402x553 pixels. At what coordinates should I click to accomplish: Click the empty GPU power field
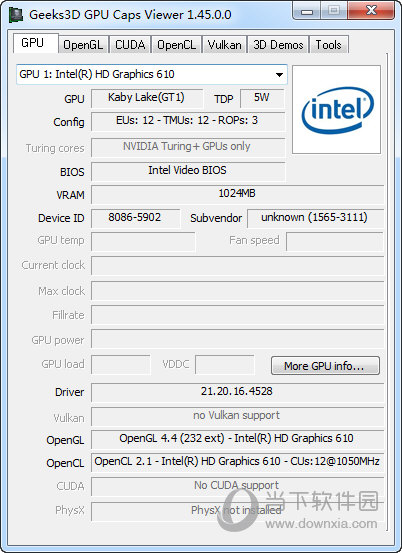tap(237, 339)
